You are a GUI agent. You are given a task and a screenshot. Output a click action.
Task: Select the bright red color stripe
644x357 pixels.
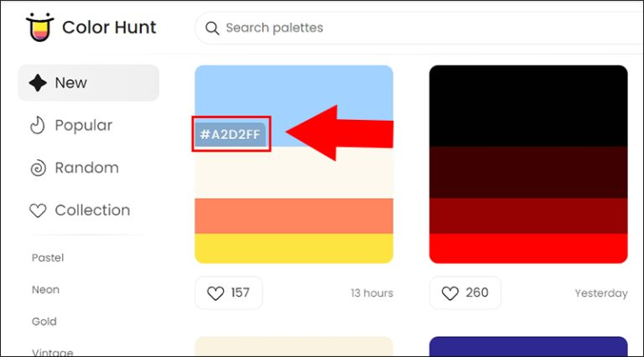pyautogui.click(x=528, y=248)
